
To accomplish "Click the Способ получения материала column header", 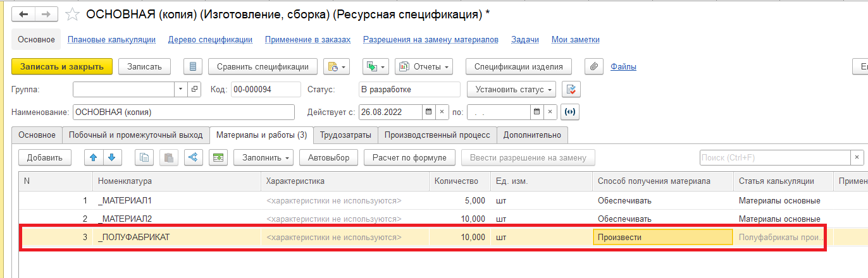I will pyautogui.click(x=663, y=181).
